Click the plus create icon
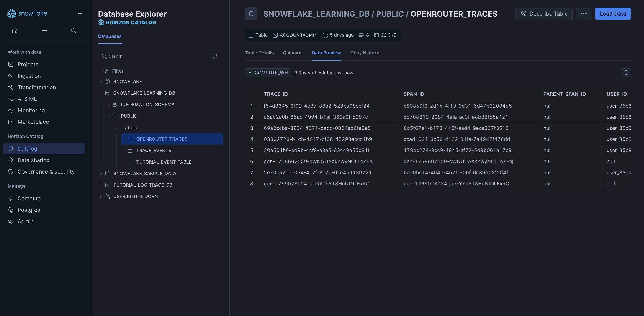 click(44, 30)
